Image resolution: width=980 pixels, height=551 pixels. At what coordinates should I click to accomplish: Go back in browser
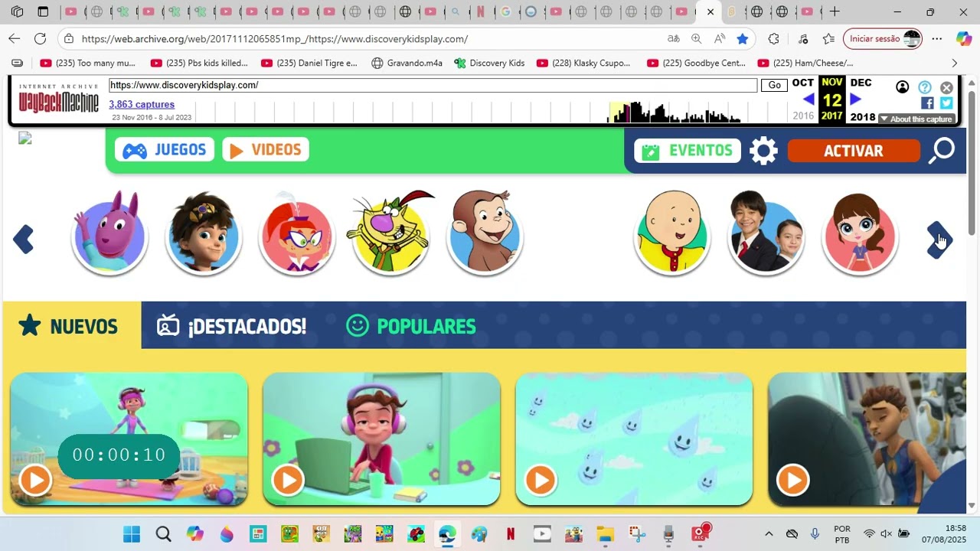click(x=15, y=38)
